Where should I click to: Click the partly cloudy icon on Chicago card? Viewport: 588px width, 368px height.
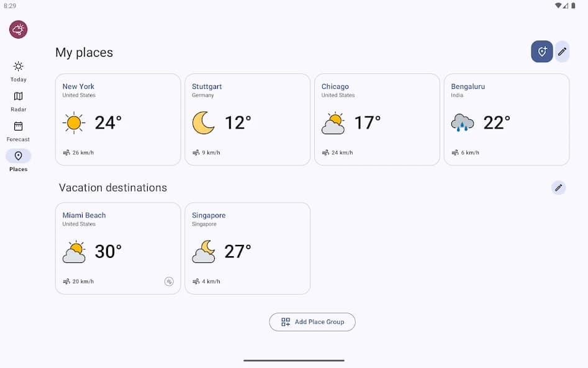coord(333,122)
